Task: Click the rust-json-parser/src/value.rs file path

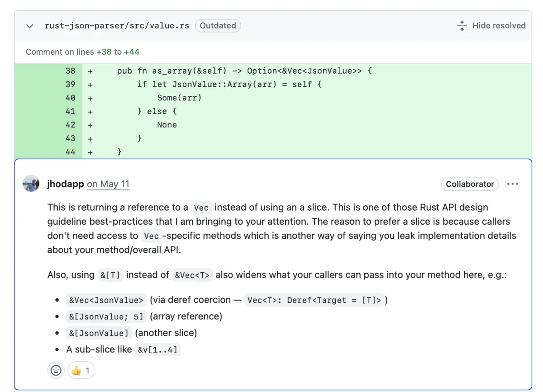Action: [x=117, y=26]
